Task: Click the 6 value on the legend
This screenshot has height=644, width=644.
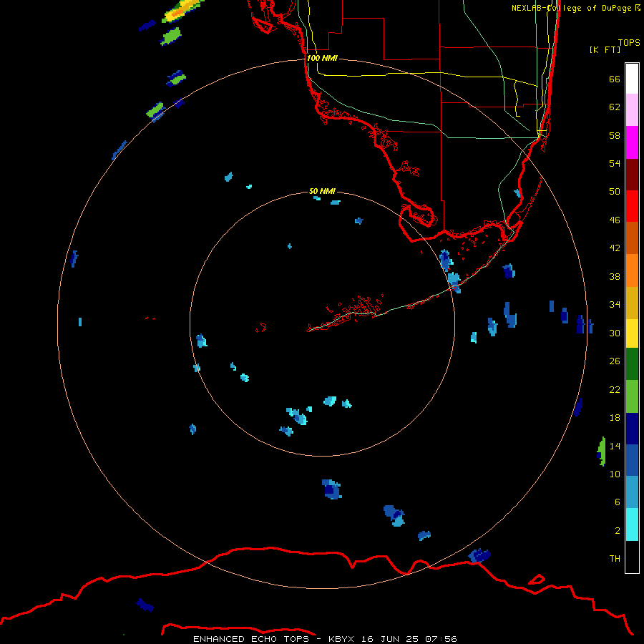Action: click(x=618, y=502)
